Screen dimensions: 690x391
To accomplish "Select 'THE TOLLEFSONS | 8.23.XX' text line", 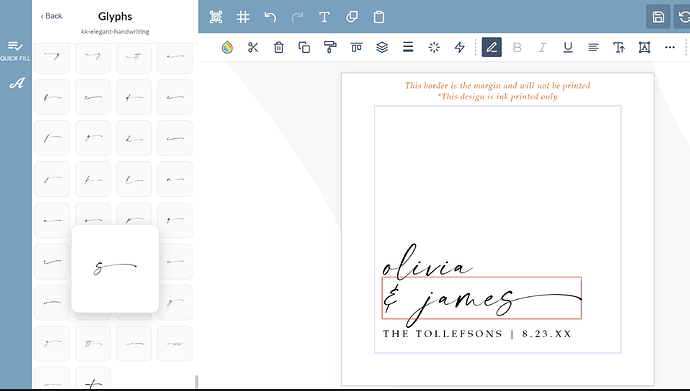I will pos(477,334).
